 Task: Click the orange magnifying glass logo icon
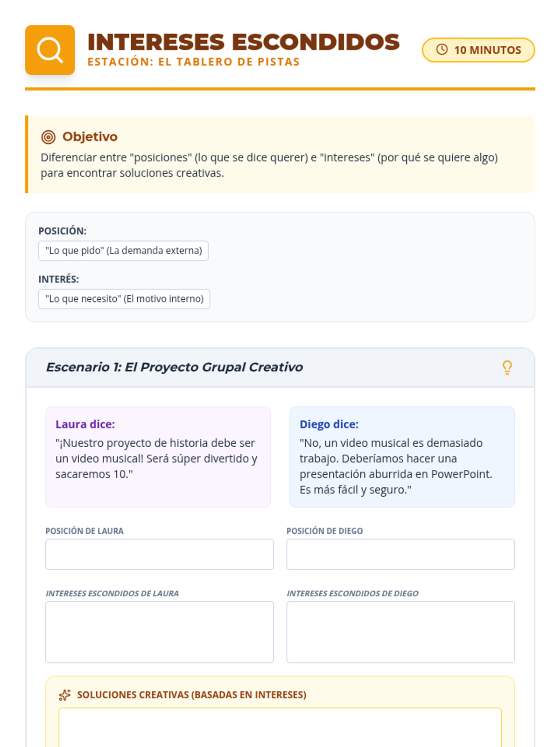(50, 50)
